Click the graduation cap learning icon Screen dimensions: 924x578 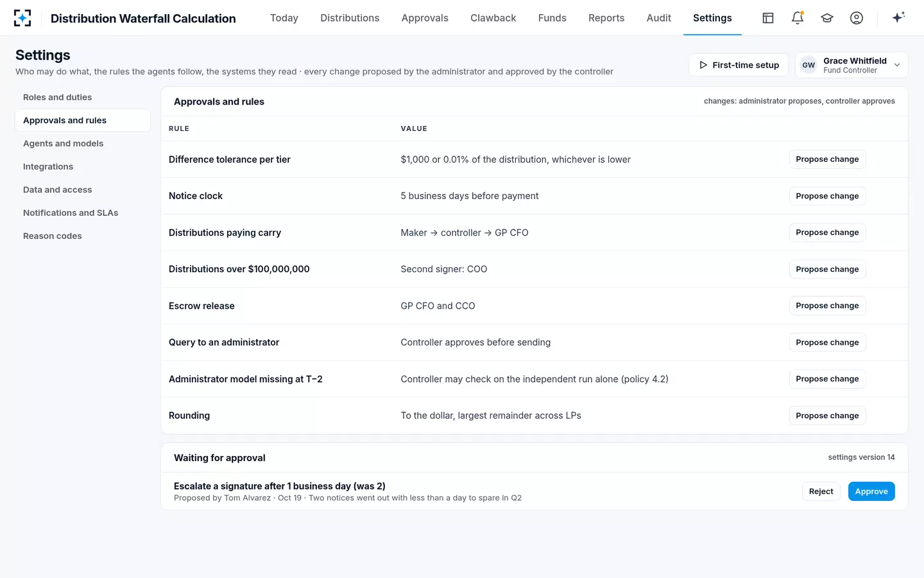[x=827, y=18]
